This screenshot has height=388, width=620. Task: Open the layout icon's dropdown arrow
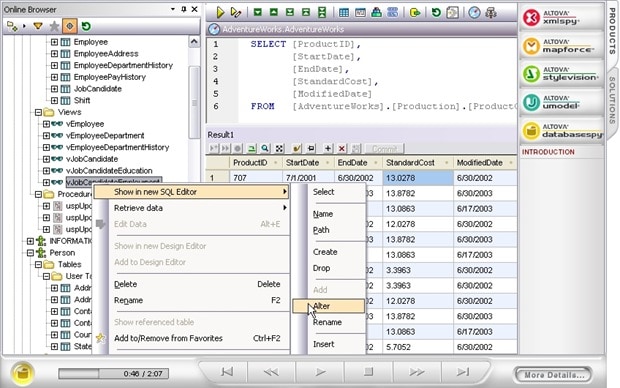[x=24, y=26]
